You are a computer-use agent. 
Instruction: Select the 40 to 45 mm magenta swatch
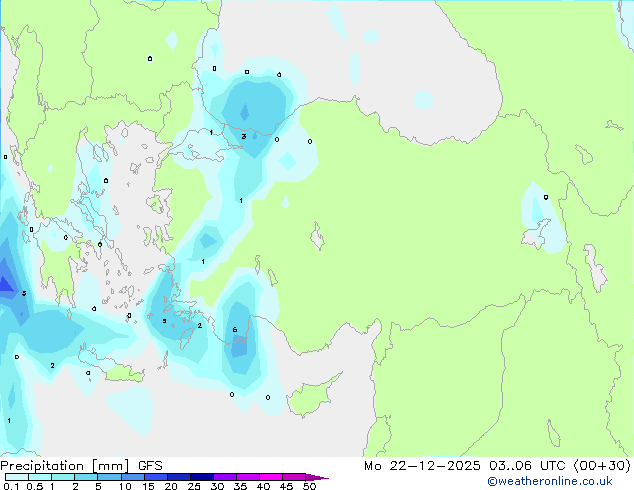(x=271, y=477)
